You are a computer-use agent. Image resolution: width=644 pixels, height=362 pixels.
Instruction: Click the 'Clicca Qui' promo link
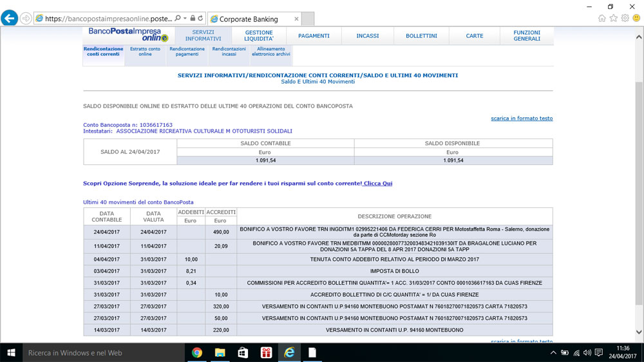(378, 184)
